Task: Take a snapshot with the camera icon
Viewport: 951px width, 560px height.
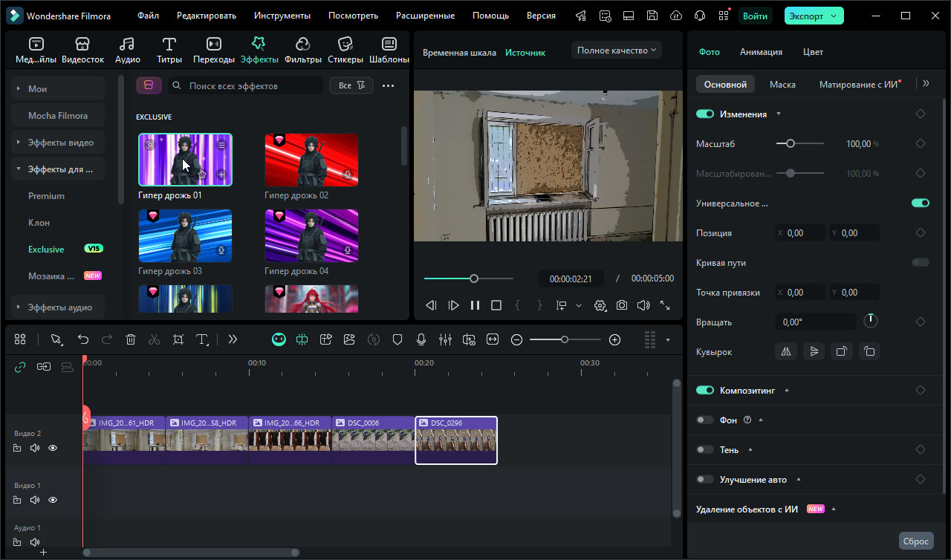Action: click(x=621, y=305)
